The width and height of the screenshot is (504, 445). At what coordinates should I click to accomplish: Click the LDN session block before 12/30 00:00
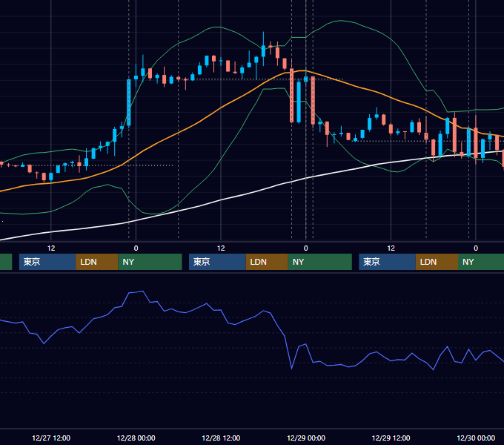coord(437,262)
